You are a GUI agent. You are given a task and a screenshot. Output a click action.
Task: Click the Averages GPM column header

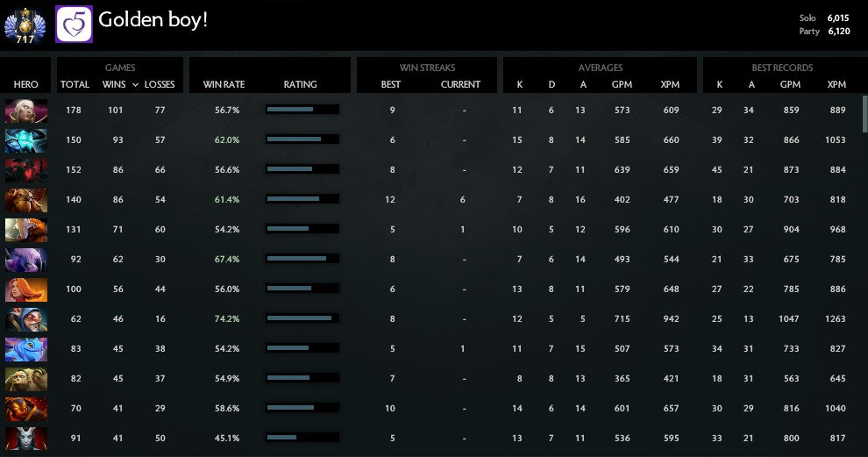(x=622, y=85)
